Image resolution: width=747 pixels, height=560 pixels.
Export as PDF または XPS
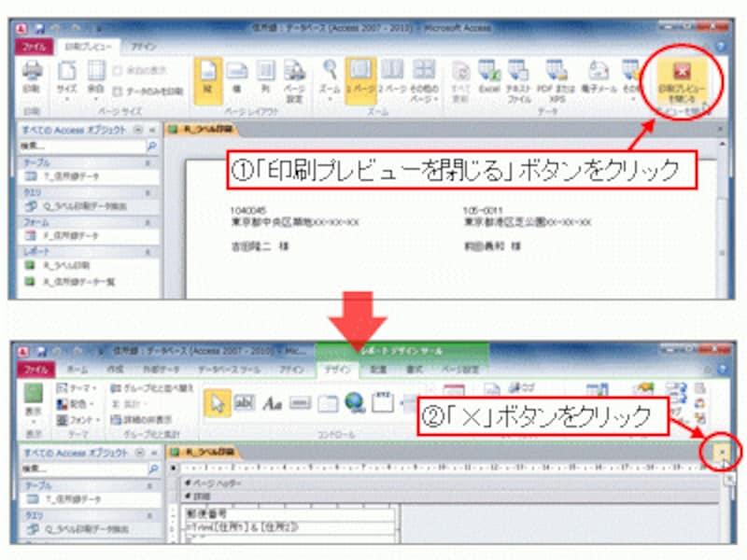click(x=556, y=81)
